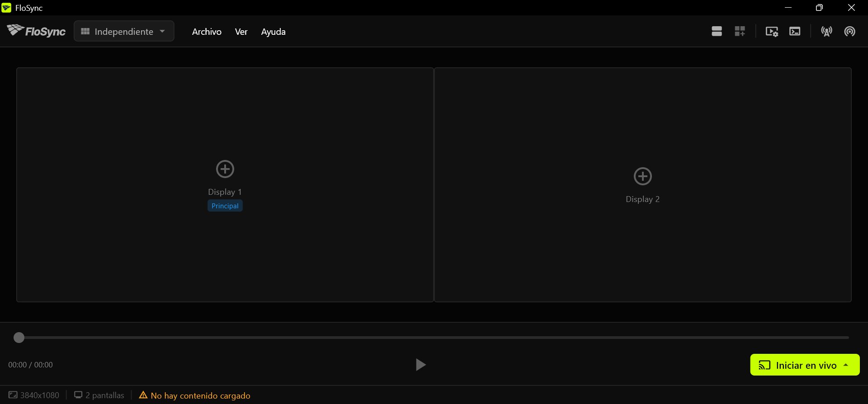The height and width of the screenshot is (404, 868).
Task: Open the Archivo menu
Action: [207, 32]
